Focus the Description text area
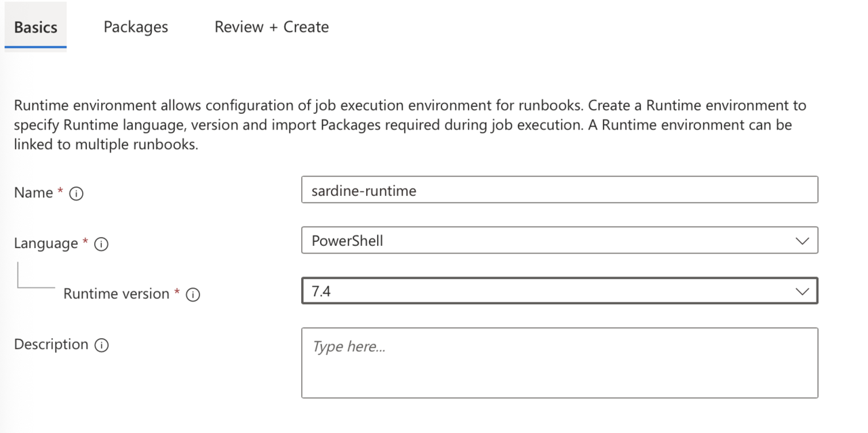 tap(559, 363)
